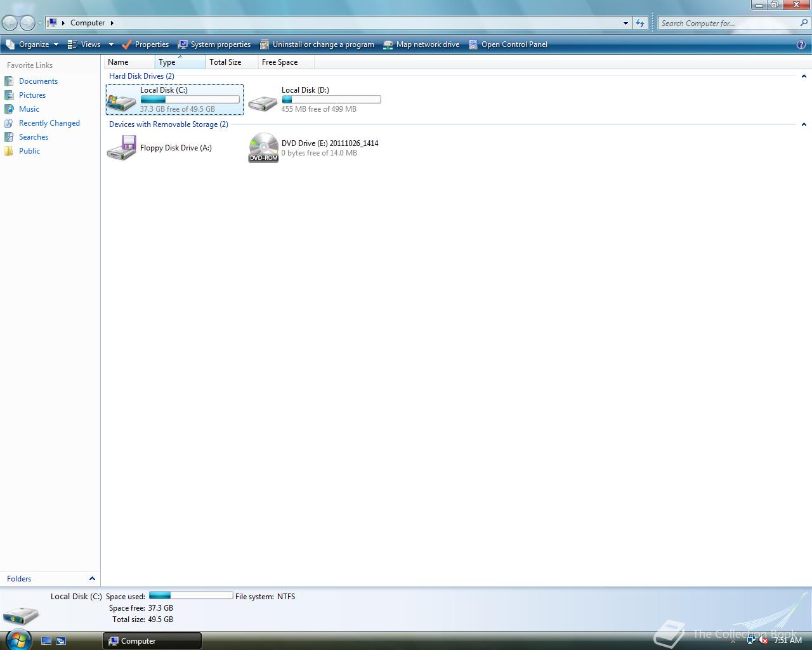
Task: Click Uninstall or change a program
Action: 317,44
